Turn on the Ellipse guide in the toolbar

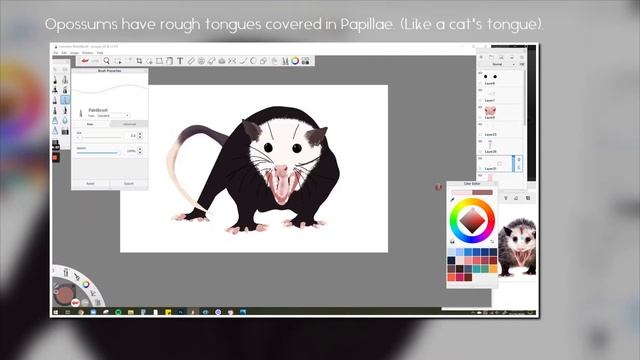point(201,61)
